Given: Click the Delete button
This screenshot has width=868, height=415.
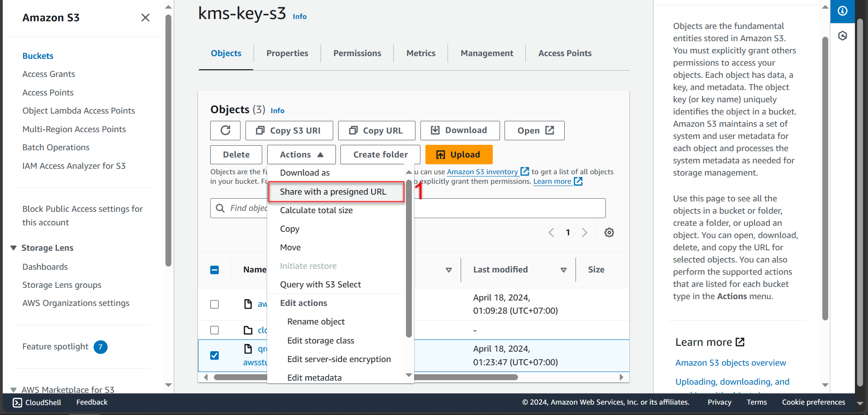Looking at the screenshot, I should click(236, 154).
